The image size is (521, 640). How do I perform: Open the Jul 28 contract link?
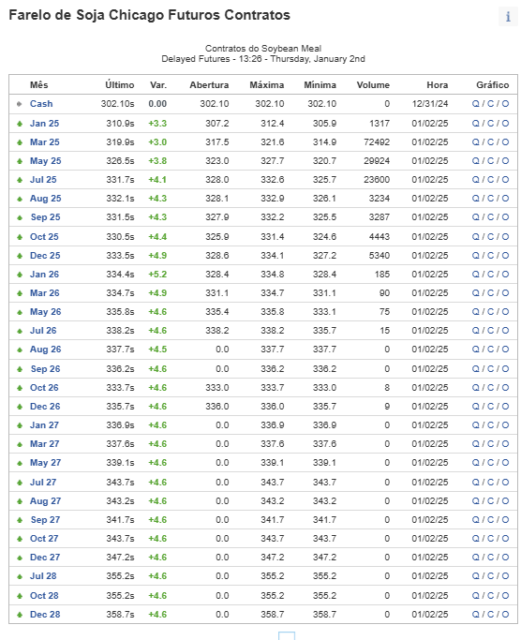tap(43, 576)
